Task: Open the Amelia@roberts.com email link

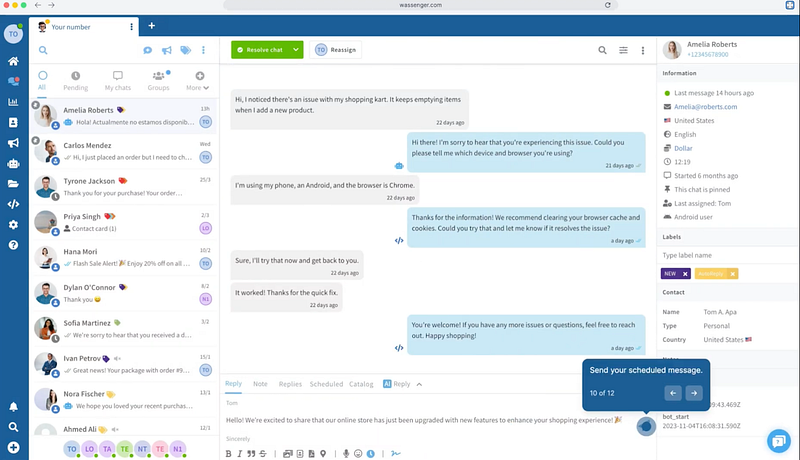Action: tap(705, 106)
